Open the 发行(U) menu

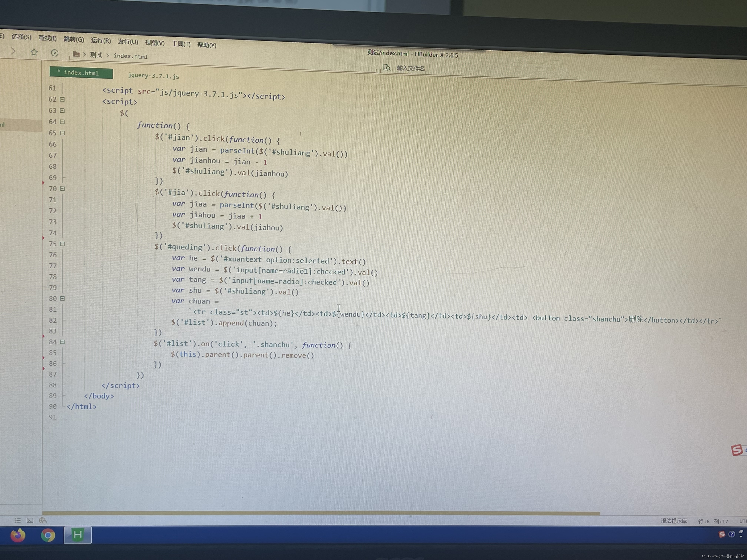tap(128, 41)
